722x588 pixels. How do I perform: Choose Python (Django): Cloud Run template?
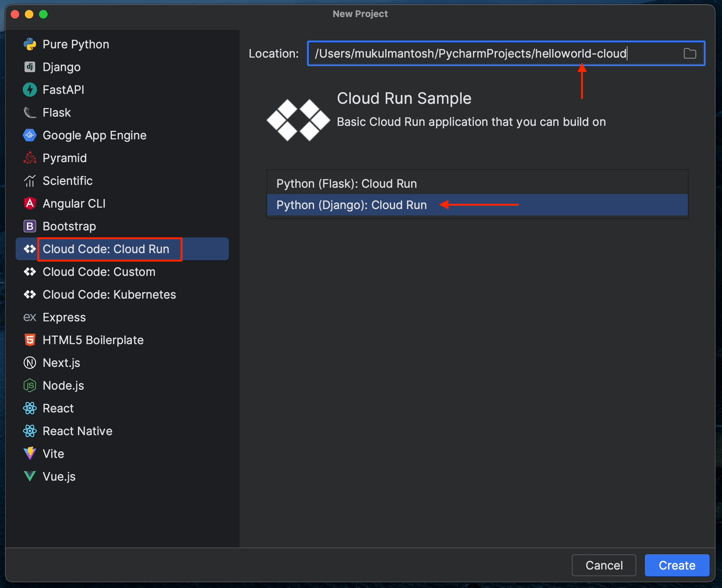tap(351, 205)
